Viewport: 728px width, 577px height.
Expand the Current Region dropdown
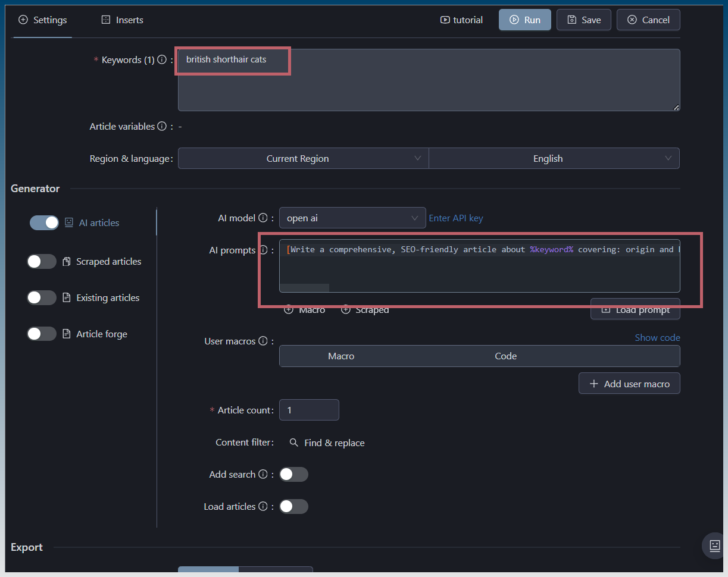(303, 159)
